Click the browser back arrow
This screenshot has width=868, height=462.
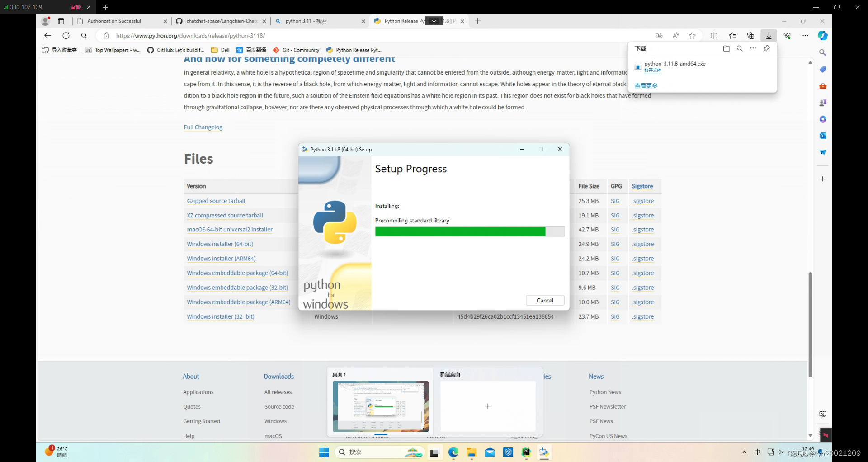(48, 36)
